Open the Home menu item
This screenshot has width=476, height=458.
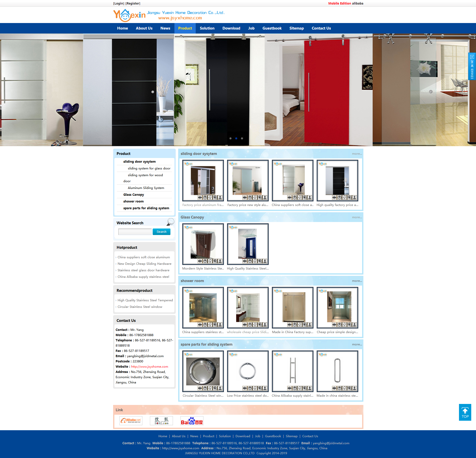[x=122, y=28]
